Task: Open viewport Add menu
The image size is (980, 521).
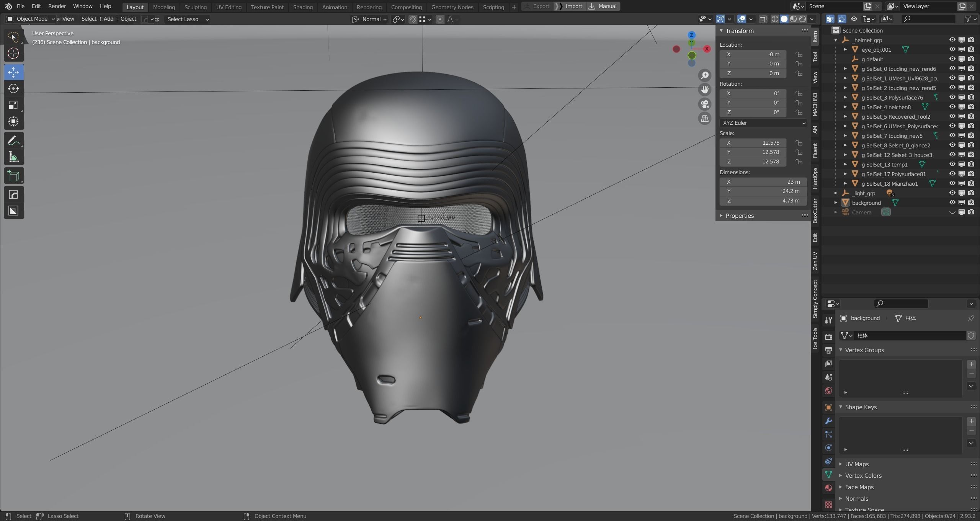Action: tap(108, 19)
